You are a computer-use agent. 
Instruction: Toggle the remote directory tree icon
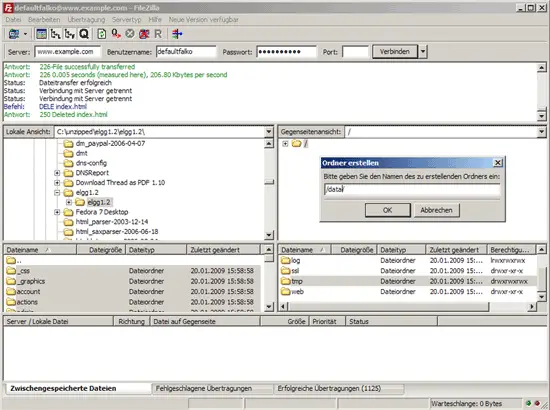click(70, 34)
